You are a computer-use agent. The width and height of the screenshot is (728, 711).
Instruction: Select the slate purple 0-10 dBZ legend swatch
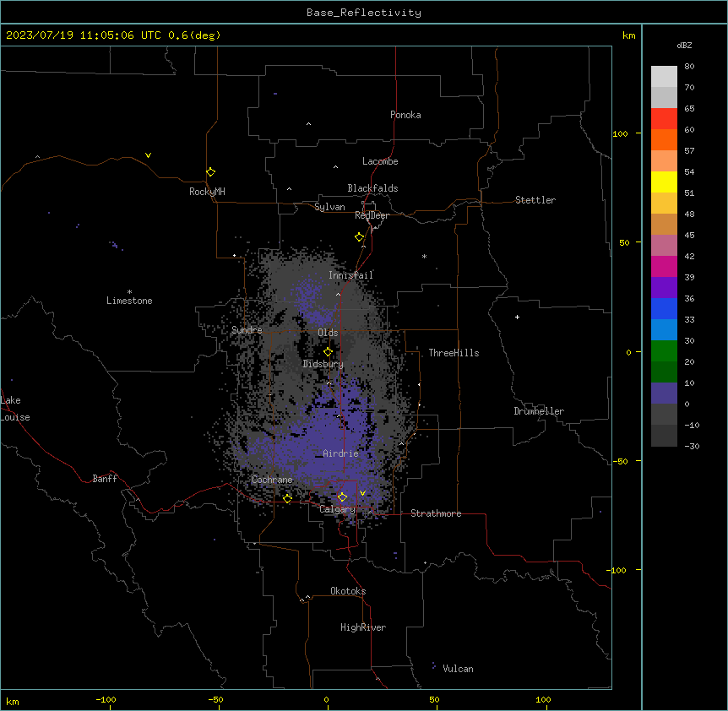coord(664,393)
